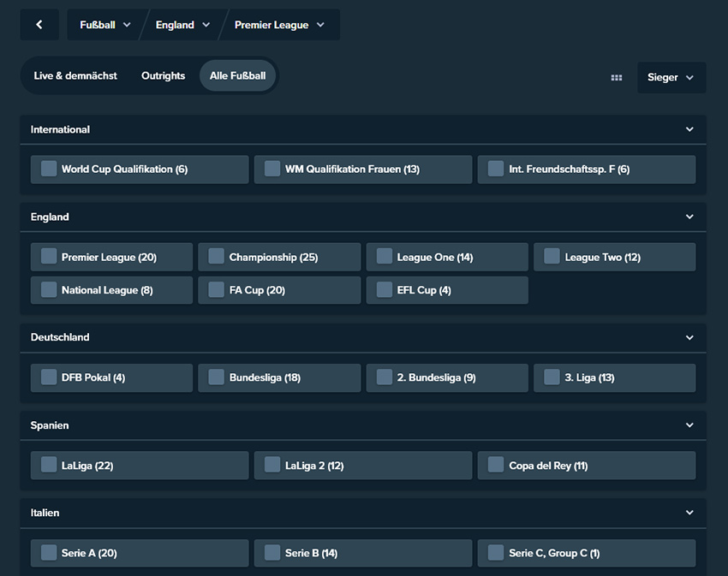Screen dimensions: 728x576
Task: Collapse the England section chevron
Action: pyautogui.click(x=689, y=217)
